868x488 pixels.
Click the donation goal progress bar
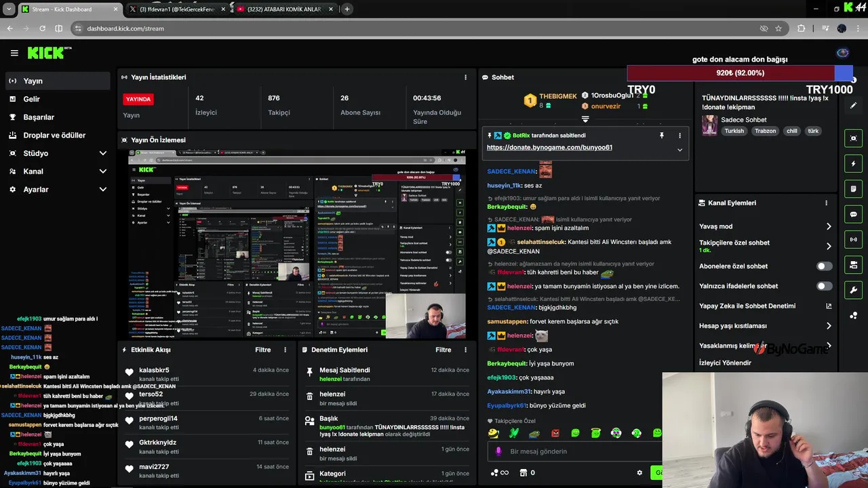(x=740, y=73)
